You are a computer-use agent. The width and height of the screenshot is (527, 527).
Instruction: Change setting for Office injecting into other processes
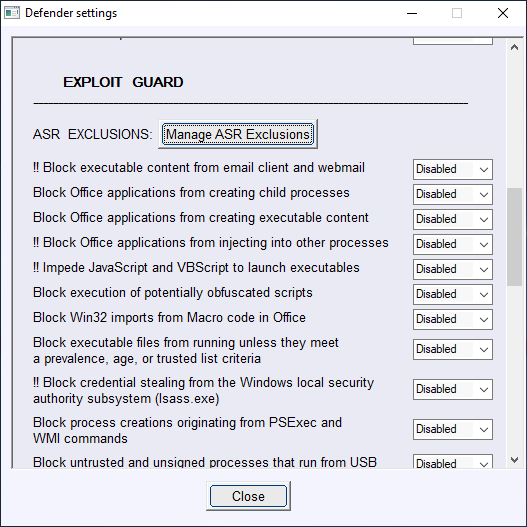pyautogui.click(x=453, y=244)
